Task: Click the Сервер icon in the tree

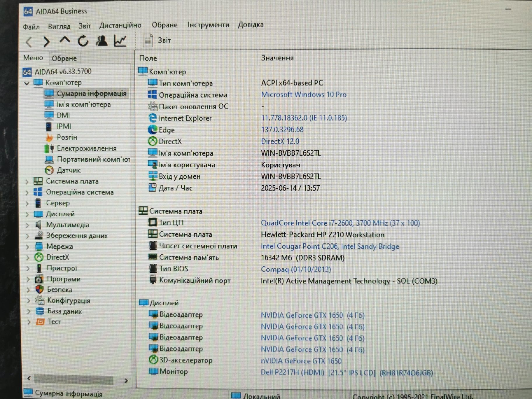Action: [38, 203]
